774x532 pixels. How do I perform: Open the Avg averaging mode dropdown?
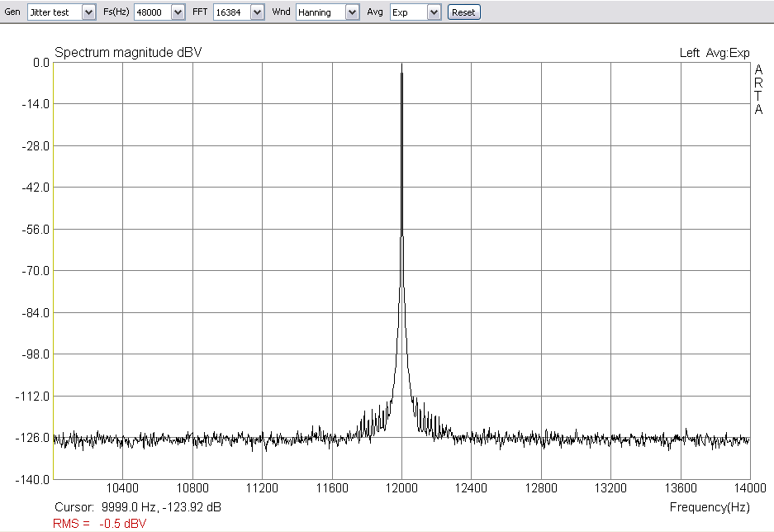pos(415,12)
